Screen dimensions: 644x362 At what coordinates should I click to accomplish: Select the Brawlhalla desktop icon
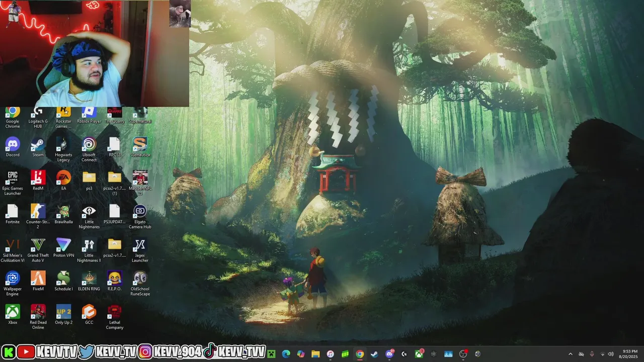(63, 214)
